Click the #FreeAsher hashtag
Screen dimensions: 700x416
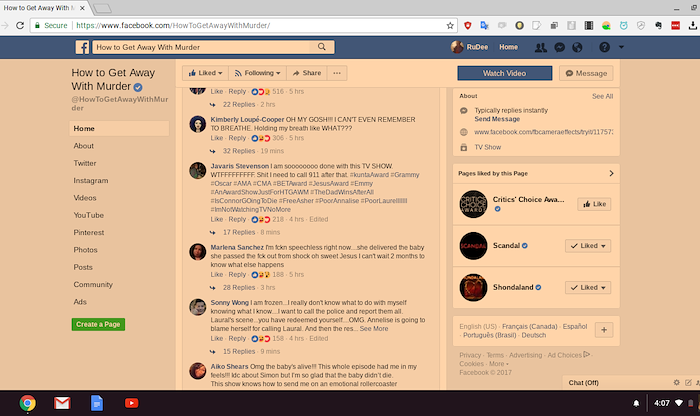click(x=296, y=201)
